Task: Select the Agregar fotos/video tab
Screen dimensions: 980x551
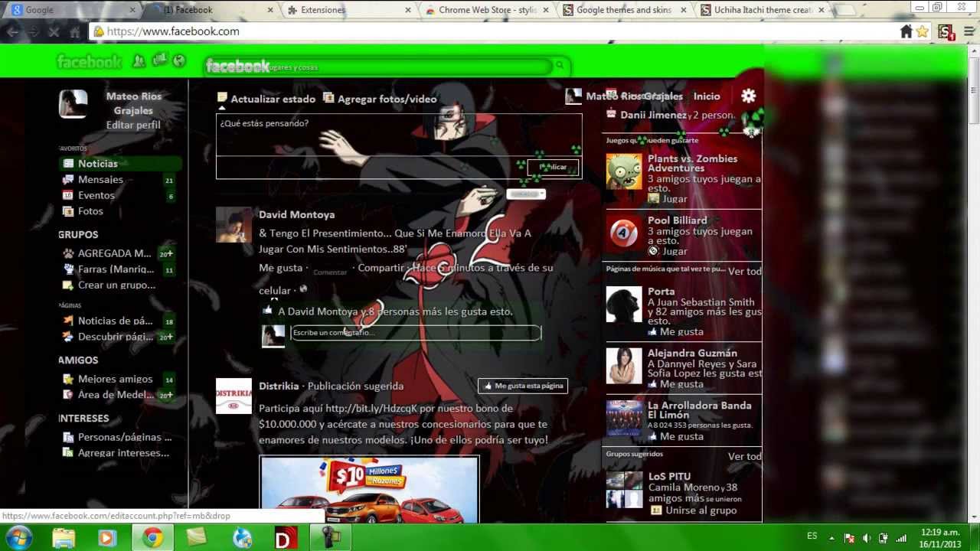Action: [380, 99]
